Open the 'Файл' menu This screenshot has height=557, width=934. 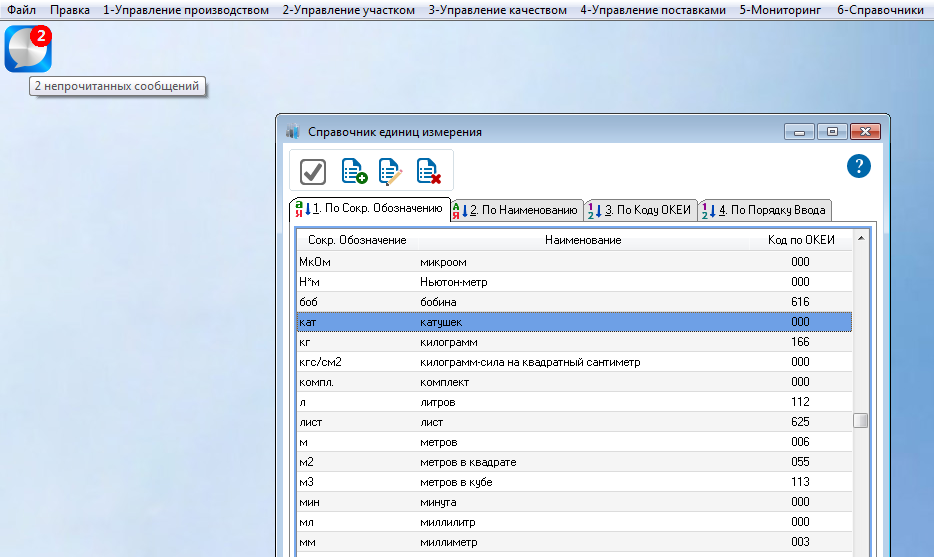[22, 10]
